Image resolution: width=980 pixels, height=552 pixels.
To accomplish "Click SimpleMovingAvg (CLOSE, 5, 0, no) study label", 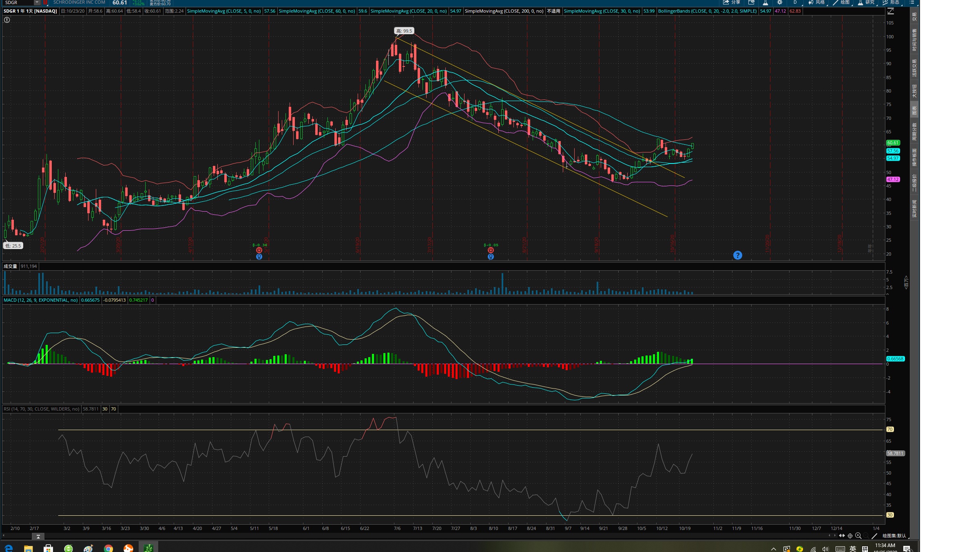I will click(224, 11).
